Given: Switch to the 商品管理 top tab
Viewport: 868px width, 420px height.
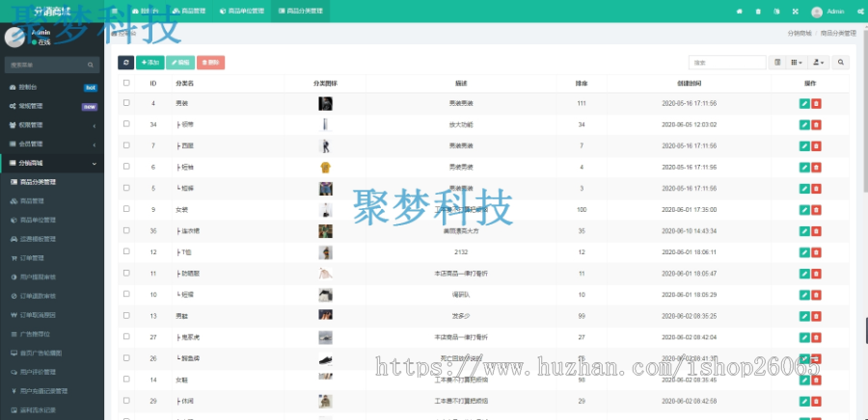Looking at the screenshot, I should (189, 11).
